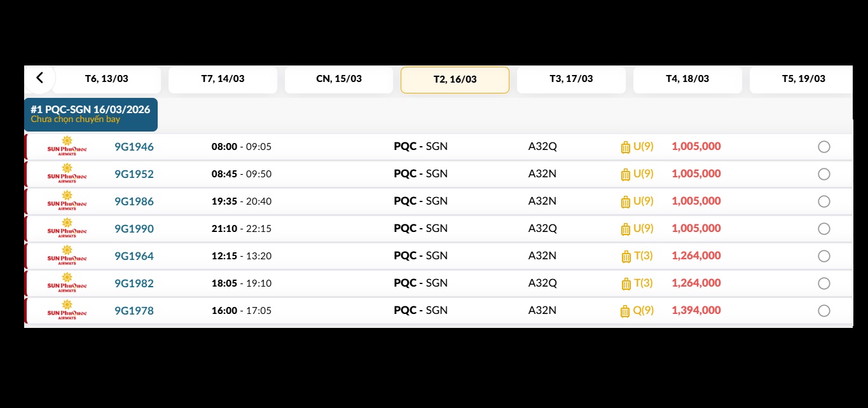This screenshot has height=408, width=868.
Task: Select radio button for flight 9G1964
Action: [823, 256]
